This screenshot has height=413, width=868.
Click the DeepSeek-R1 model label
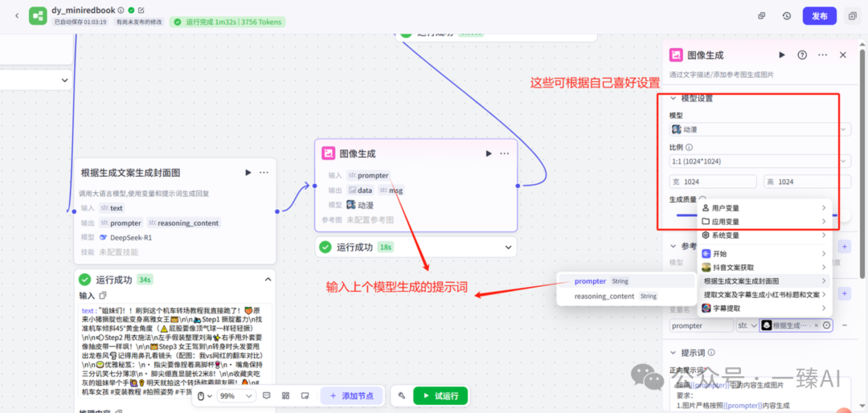(131, 238)
